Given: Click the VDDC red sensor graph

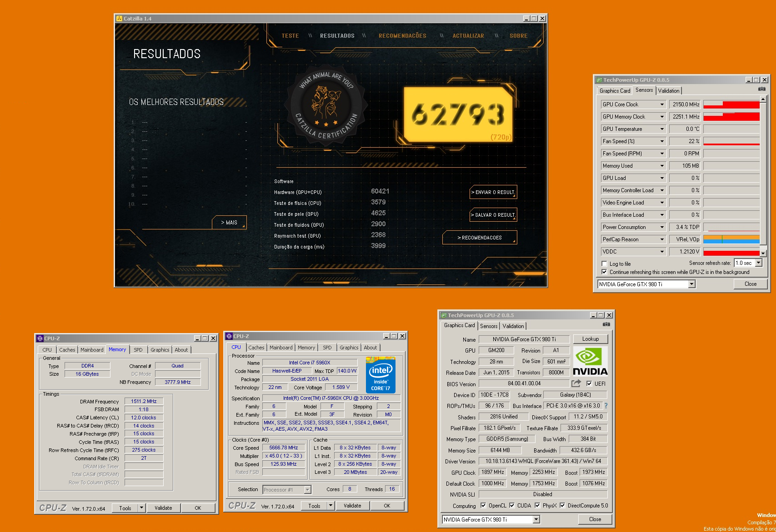Looking at the screenshot, I should tap(731, 252).
